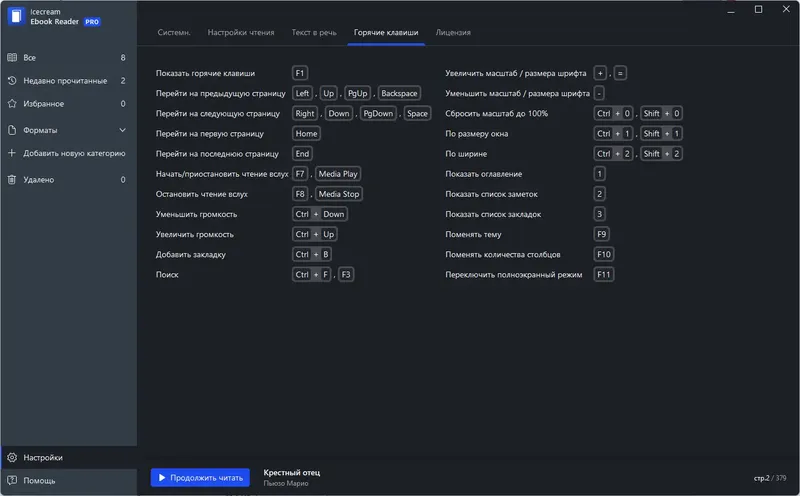
Task: Click the PRO badge near app name
Action: point(91,21)
